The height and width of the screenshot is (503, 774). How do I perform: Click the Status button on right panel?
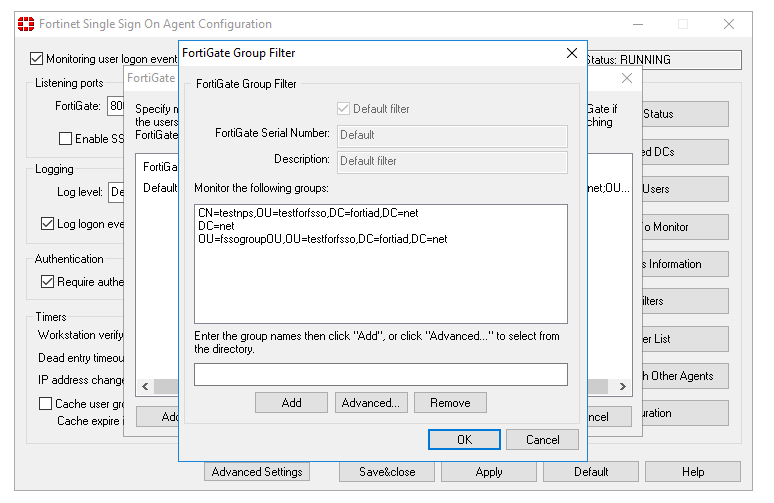click(685, 114)
